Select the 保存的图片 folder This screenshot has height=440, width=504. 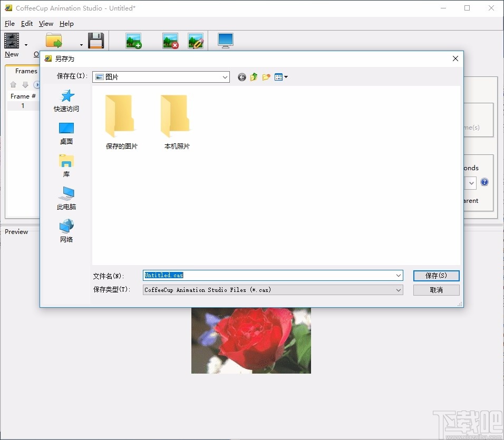(121, 122)
